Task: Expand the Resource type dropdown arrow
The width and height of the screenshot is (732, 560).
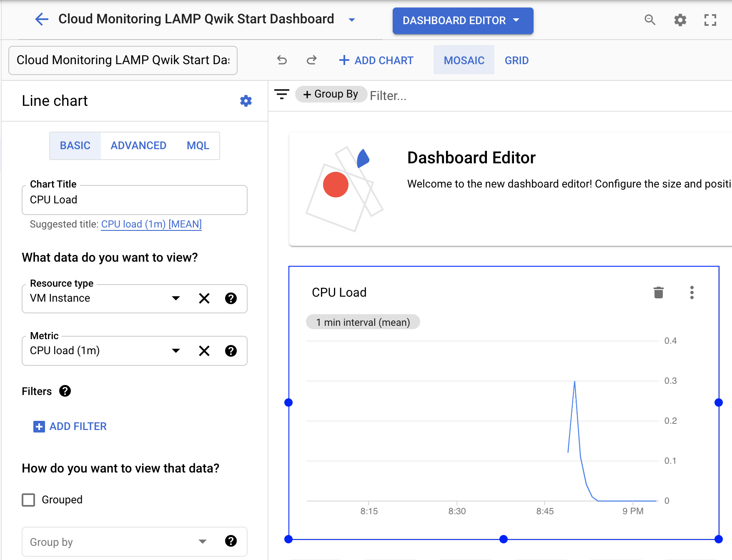Action: coord(176,298)
